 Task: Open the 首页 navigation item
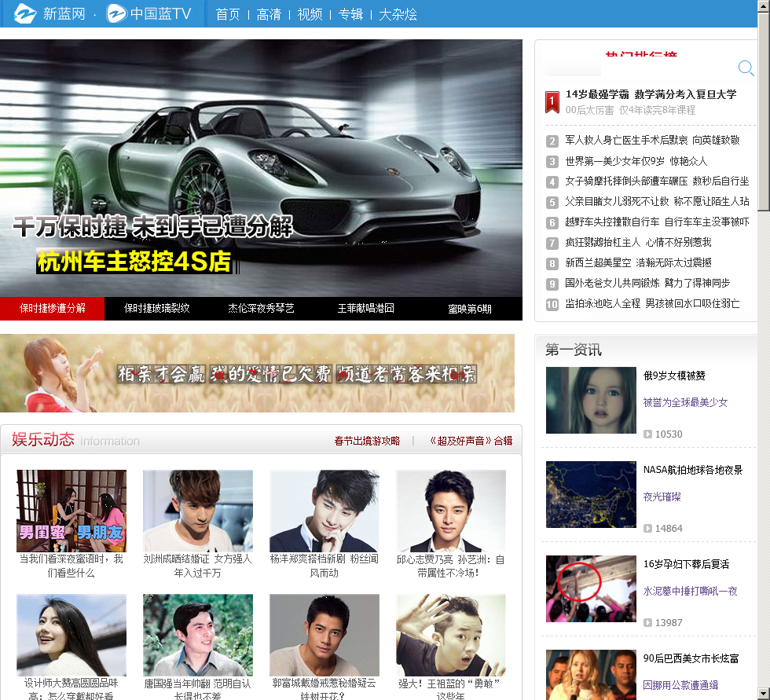228,14
